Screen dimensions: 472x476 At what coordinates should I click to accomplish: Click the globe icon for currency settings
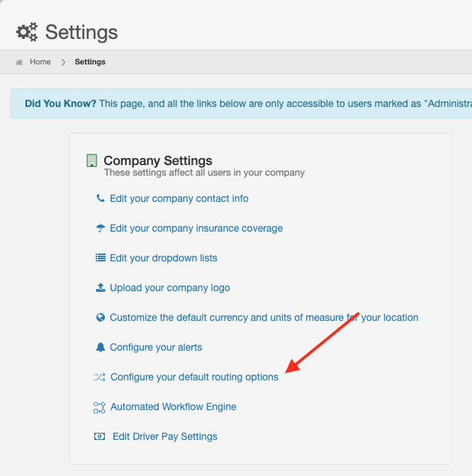[101, 317]
